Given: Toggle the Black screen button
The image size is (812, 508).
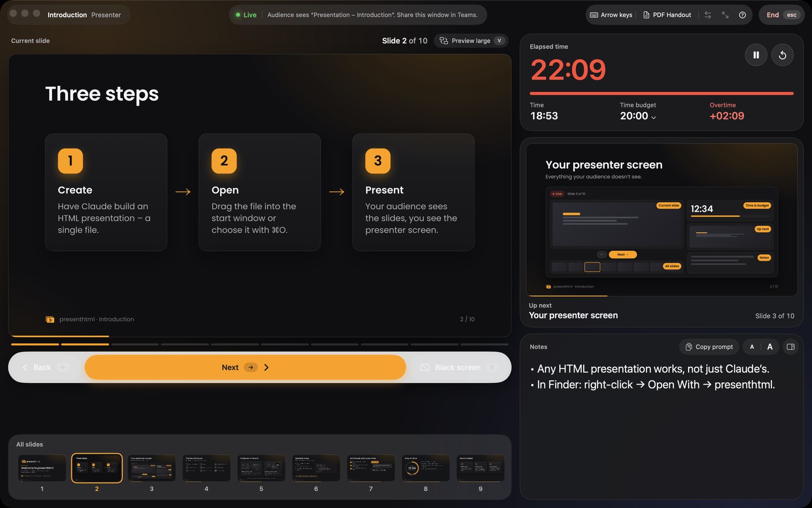Looking at the screenshot, I should click(x=458, y=367).
